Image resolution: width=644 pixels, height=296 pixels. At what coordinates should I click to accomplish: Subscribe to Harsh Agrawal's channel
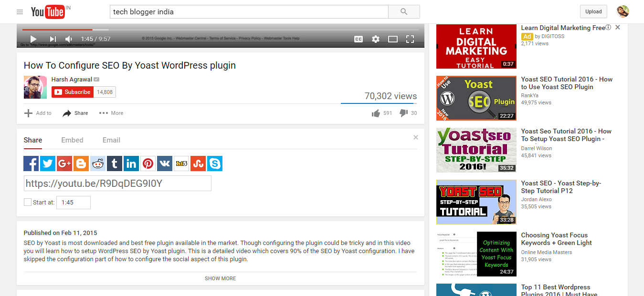(x=73, y=92)
